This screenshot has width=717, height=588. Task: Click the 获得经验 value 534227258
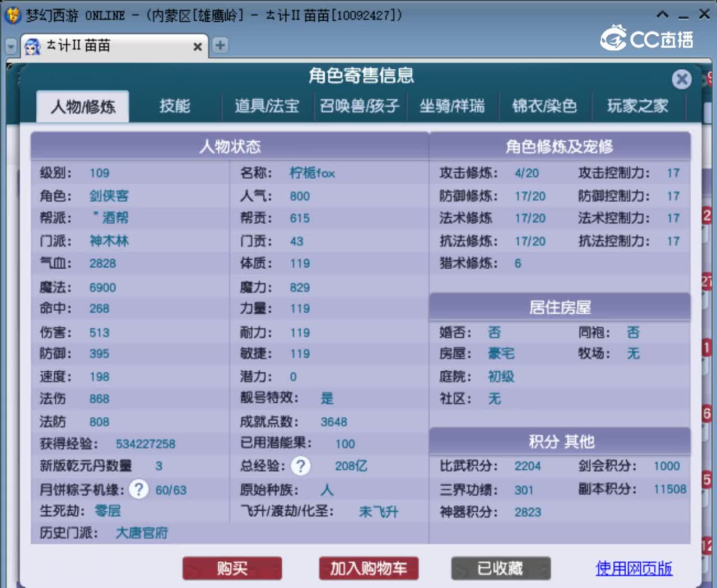coord(146,444)
